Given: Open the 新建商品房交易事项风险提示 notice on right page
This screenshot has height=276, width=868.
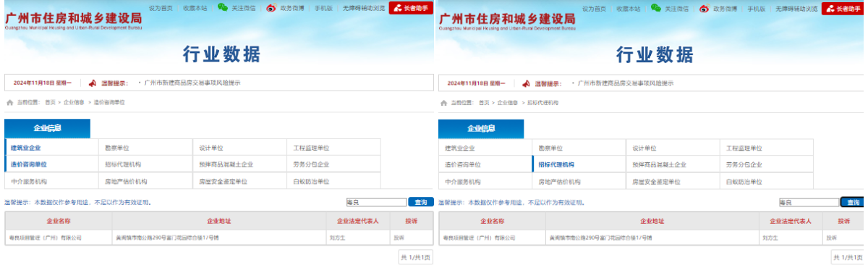Looking at the screenshot, I should click(x=626, y=83).
